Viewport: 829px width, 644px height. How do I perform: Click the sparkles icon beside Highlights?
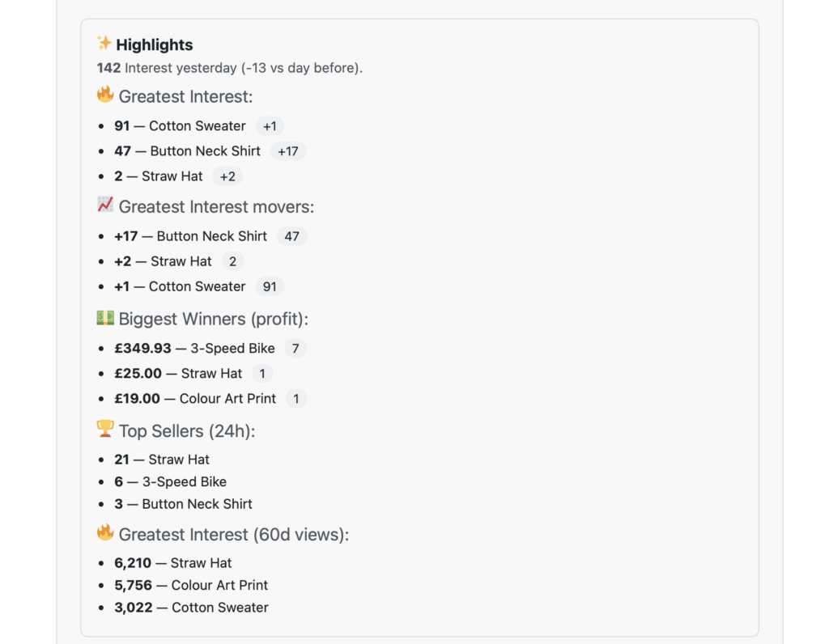(x=104, y=43)
